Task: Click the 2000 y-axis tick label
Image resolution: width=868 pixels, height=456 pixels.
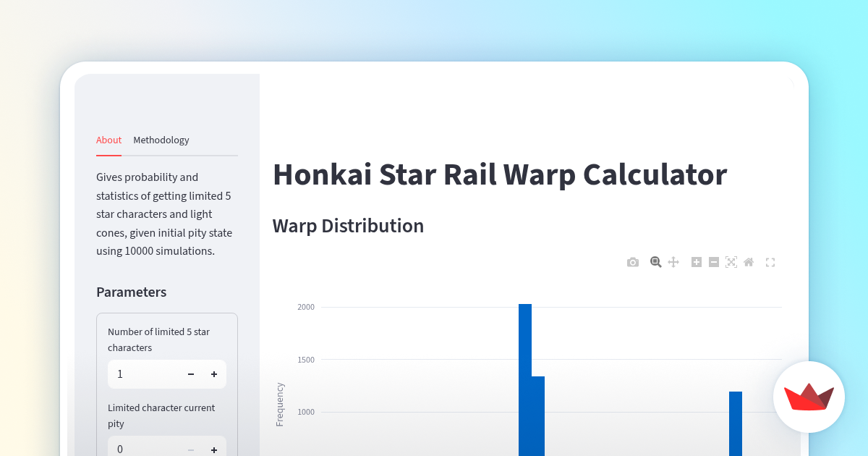Action: 306,307
